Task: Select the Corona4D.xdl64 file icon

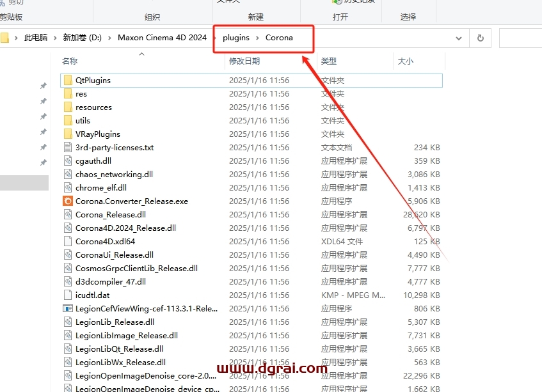Action: (68, 242)
